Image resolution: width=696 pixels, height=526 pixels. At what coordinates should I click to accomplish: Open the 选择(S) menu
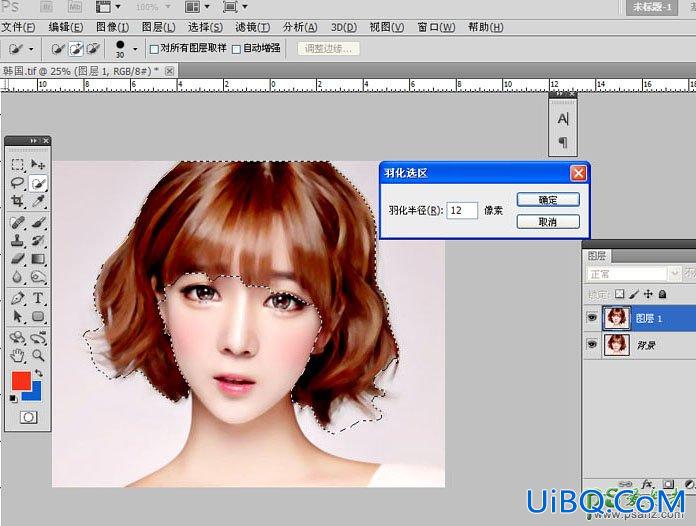pyautogui.click(x=205, y=28)
